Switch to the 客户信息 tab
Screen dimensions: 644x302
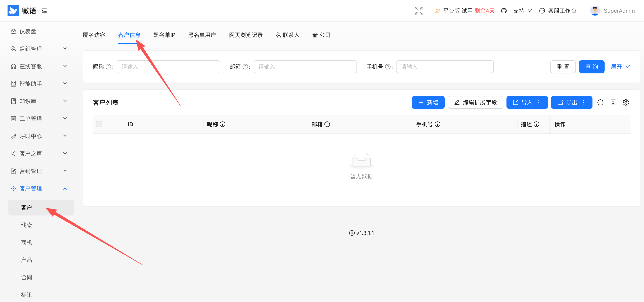[129, 35]
